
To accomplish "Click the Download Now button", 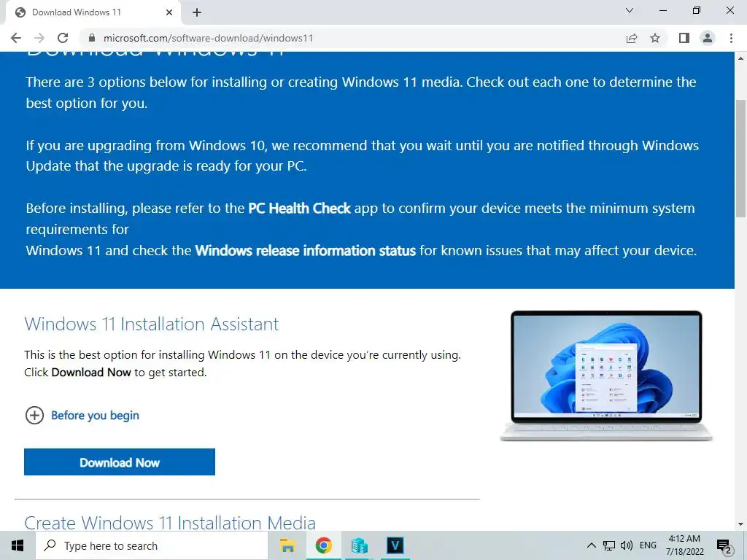I will (120, 462).
